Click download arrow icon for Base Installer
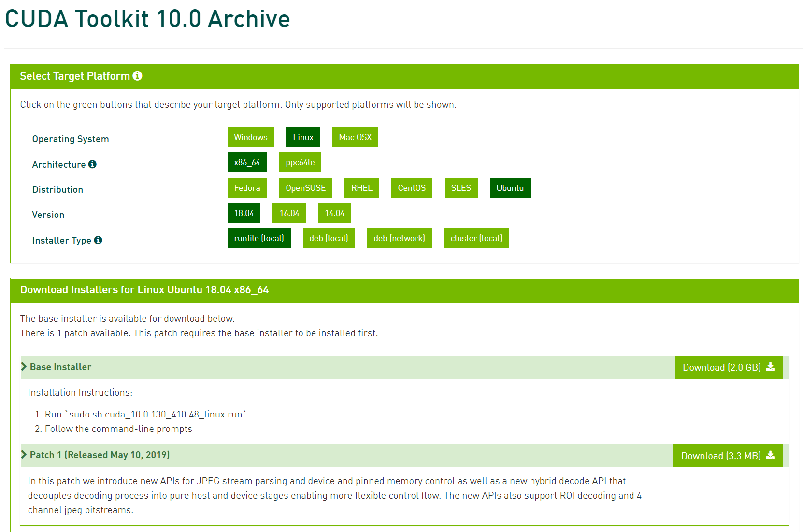This screenshot has height=532, width=803. point(771,367)
